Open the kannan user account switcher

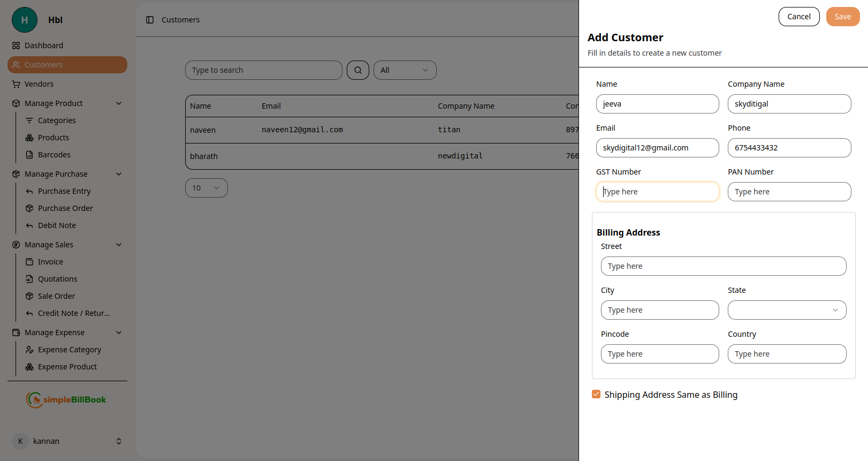click(67, 441)
